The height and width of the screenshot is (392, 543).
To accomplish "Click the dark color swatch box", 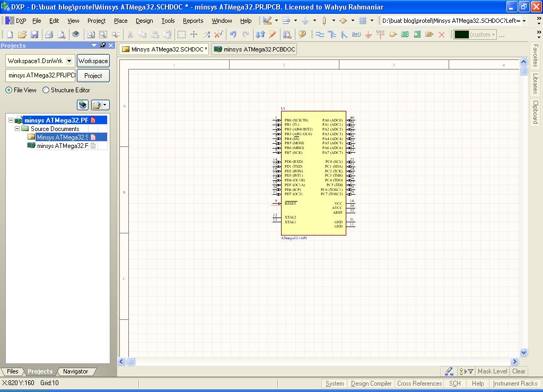I will point(461,34).
